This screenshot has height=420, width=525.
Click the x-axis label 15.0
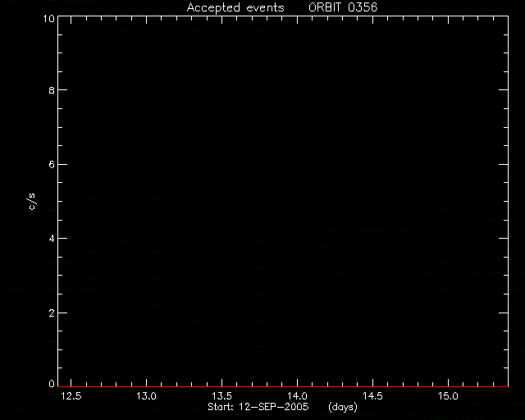click(x=448, y=396)
